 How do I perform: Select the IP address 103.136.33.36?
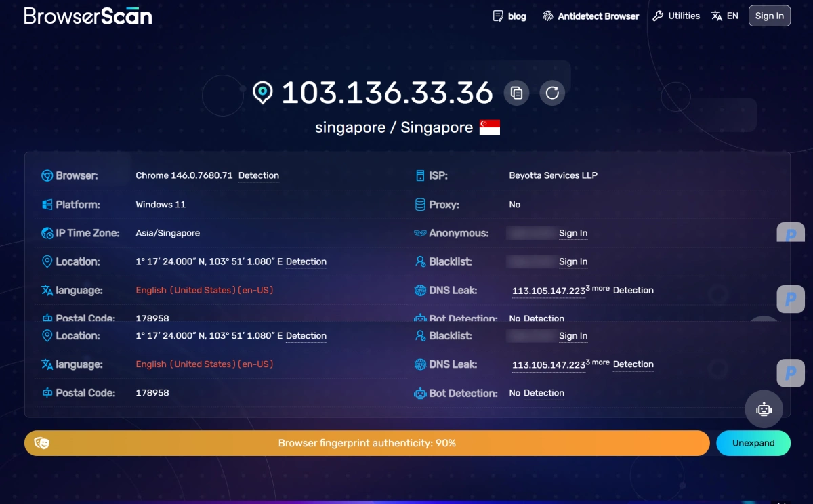(x=387, y=93)
